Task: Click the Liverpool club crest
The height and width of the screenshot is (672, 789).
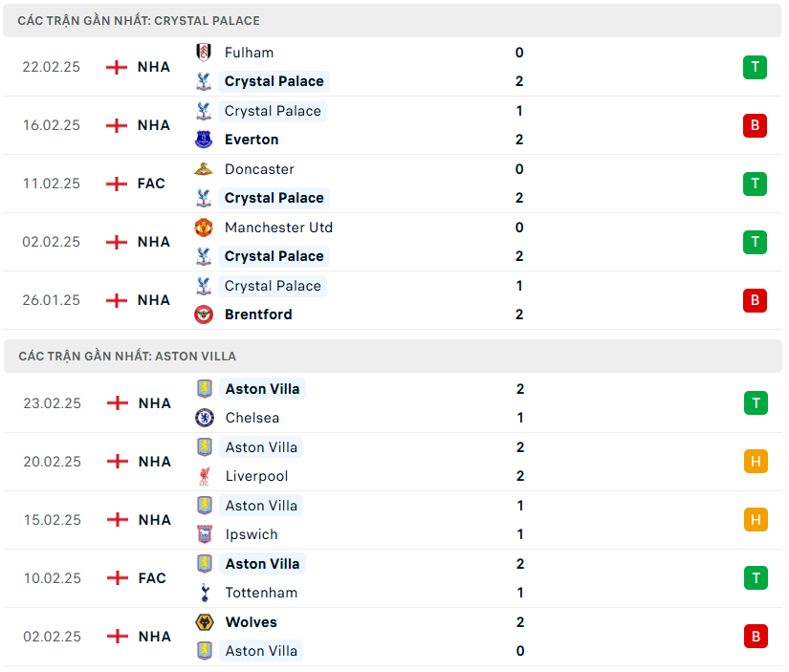Action: pos(204,476)
